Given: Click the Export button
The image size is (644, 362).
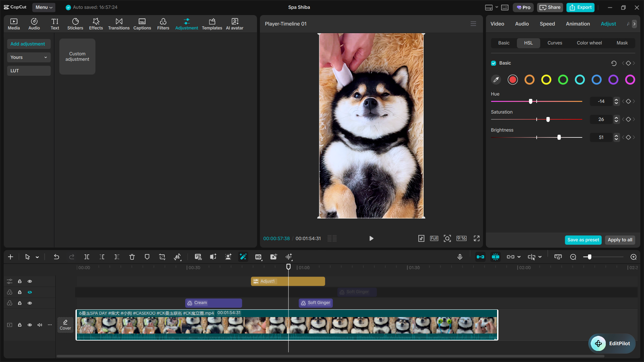Looking at the screenshot, I should (x=580, y=7).
